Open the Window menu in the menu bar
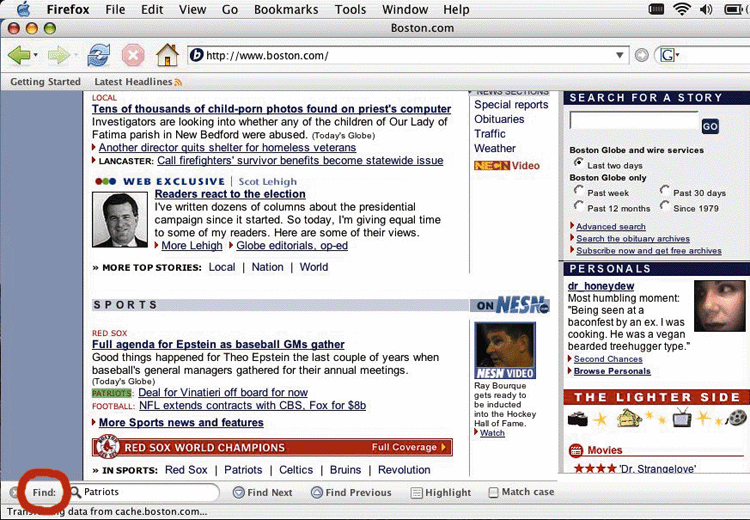Image resolution: width=750 pixels, height=520 pixels. tap(405, 9)
